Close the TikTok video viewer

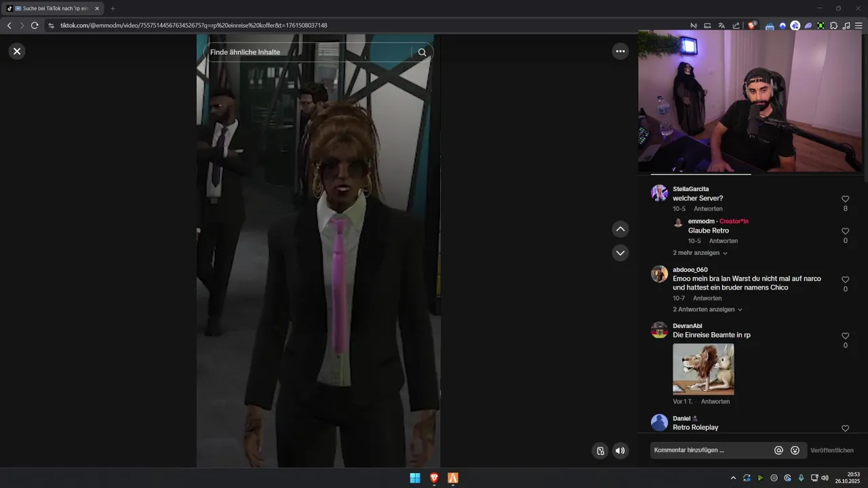[17, 51]
